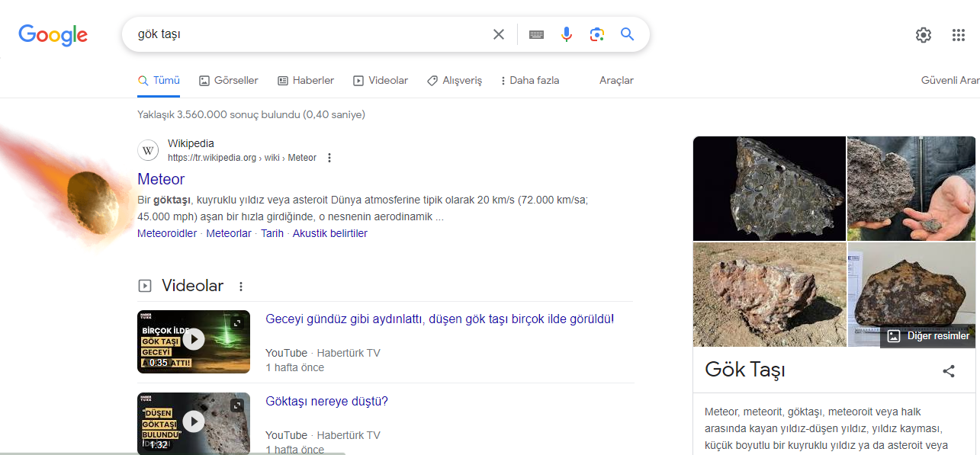The width and height of the screenshot is (980, 455).
Task: Open the three-dot menu on the Meteor result
Action: [x=329, y=157]
